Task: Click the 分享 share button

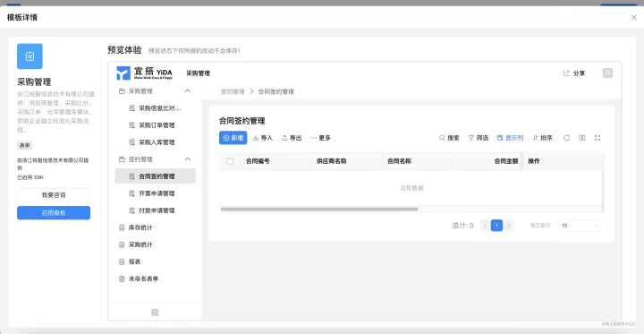Action: [x=574, y=73]
